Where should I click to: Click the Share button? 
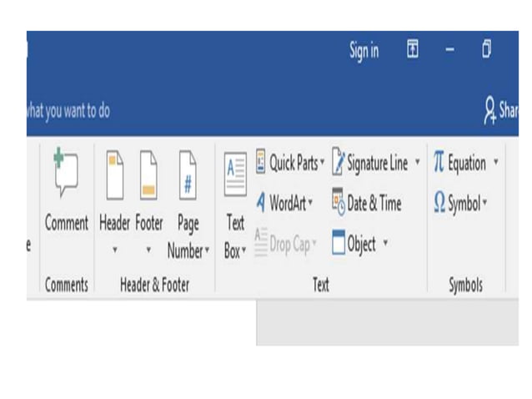point(501,110)
